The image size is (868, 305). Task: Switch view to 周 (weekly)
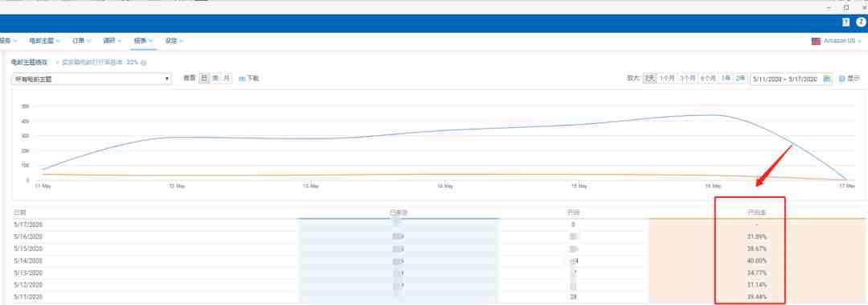(x=215, y=79)
